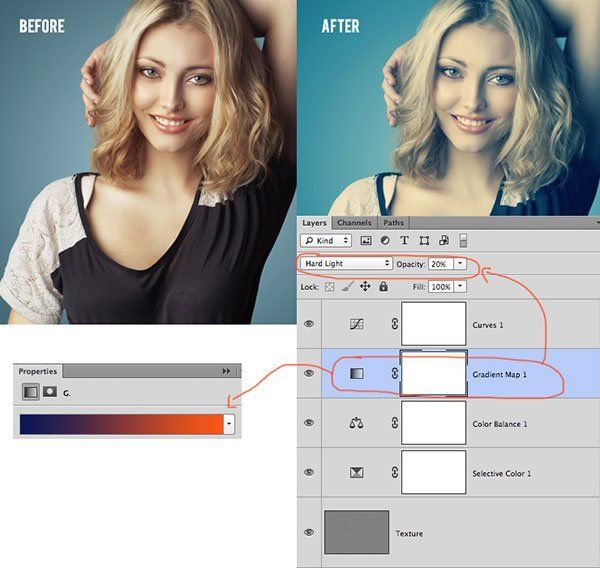This screenshot has height=568, width=600.
Task: Open the Kind filter type dropdown
Action: (326, 240)
